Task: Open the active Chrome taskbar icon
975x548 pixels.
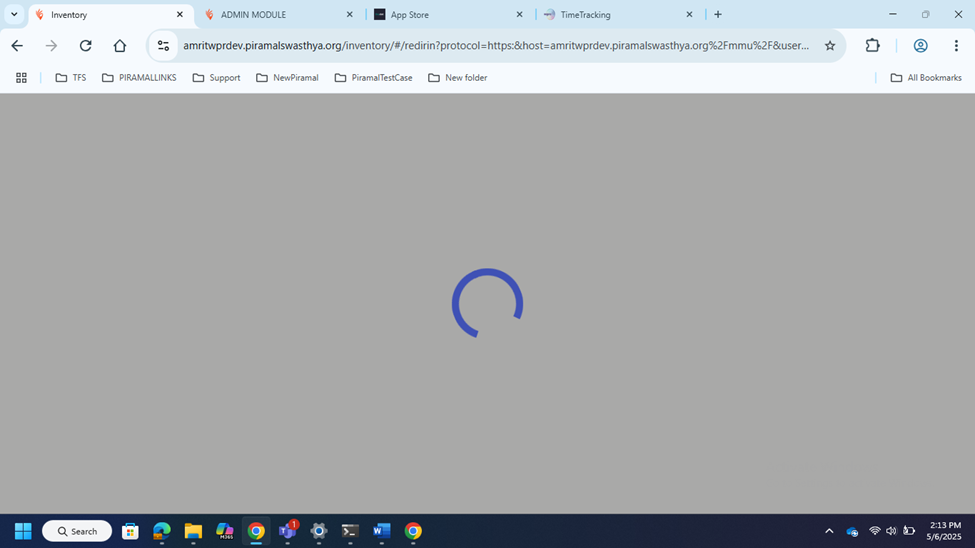Action: (x=256, y=531)
